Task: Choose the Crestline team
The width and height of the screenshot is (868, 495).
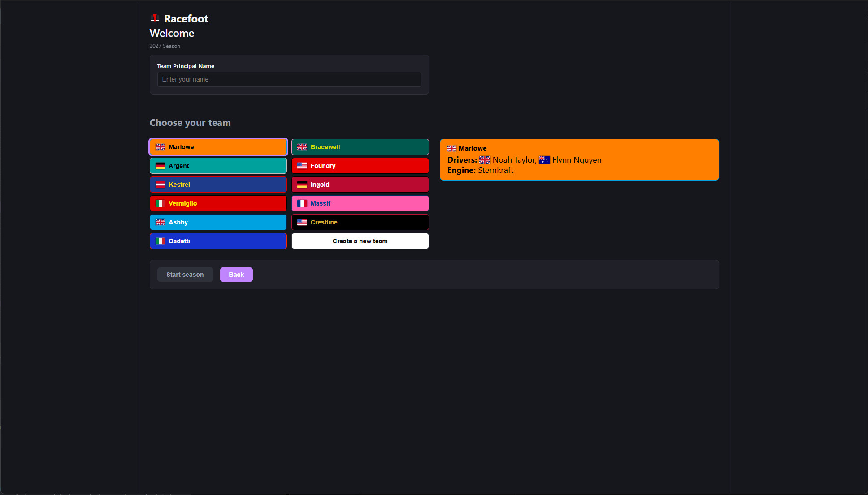Action: pyautogui.click(x=360, y=222)
